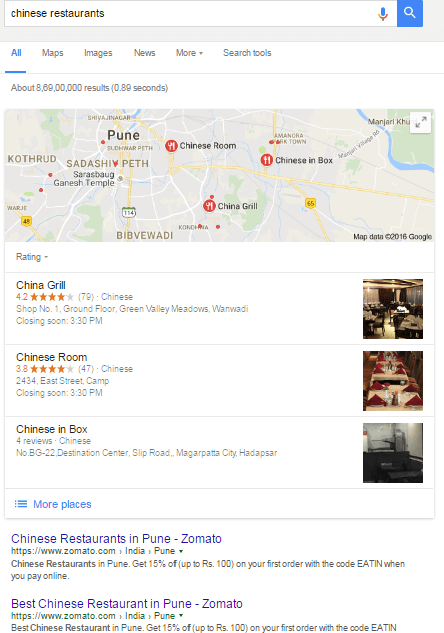Image resolution: width=444 pixels, height=633 pixels.
Task: Click the China Grill interior photo
Action: [393, 309]
